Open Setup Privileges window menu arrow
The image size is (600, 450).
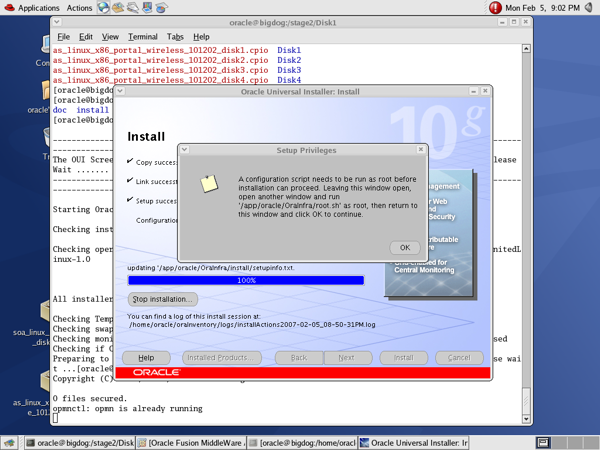click(184, 150)
